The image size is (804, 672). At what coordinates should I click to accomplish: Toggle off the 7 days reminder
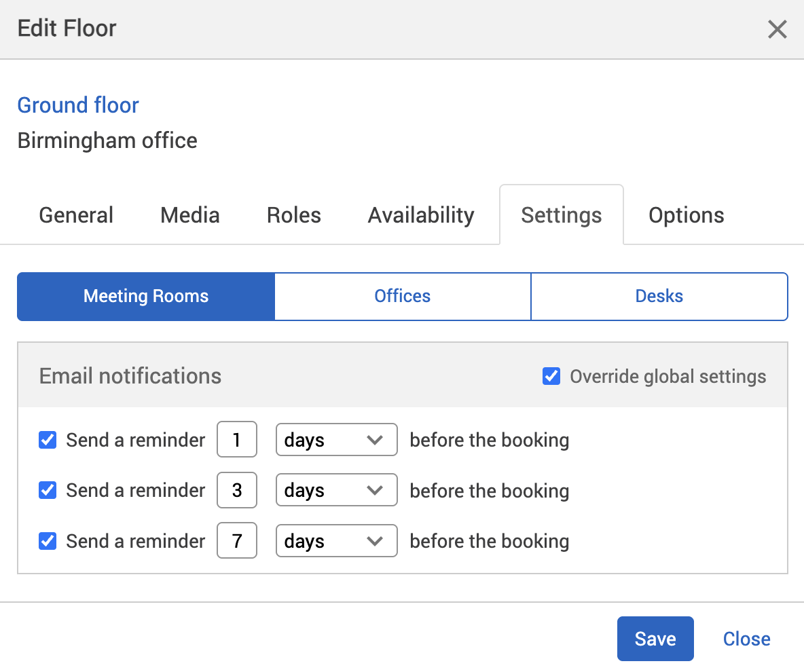pyautogui.click(x=47, y=540)
